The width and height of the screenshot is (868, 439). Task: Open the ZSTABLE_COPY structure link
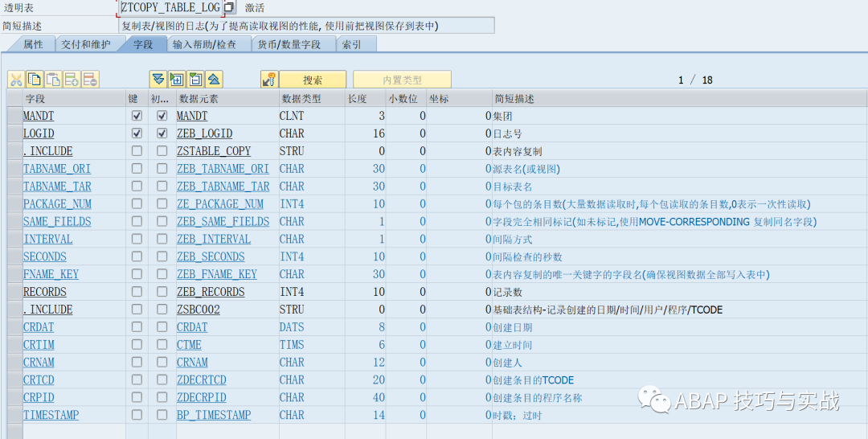coord(214,151)
